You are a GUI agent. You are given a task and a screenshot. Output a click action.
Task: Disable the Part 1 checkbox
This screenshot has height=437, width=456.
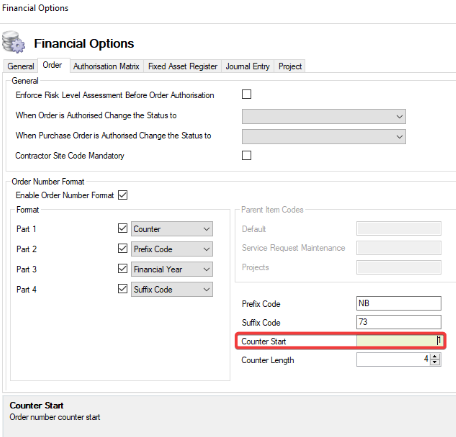(123, 228)
